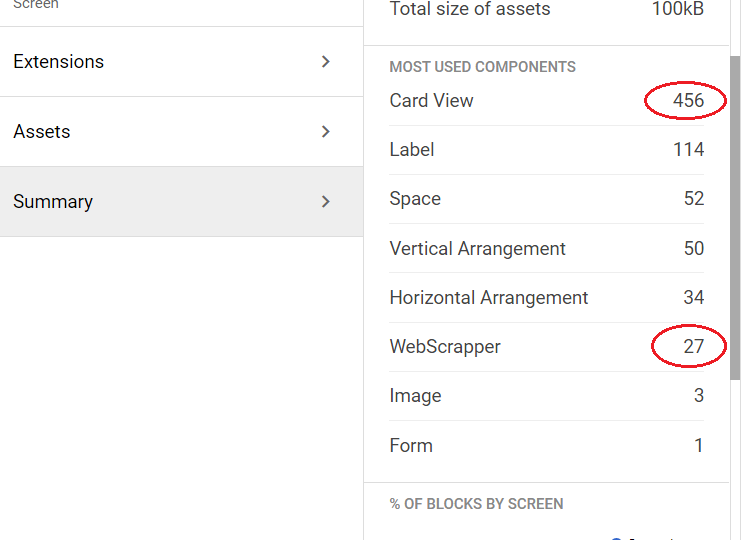Expand the Extensions chevron arrow
This screenshot has height=540, width=741.
[325, 62]
